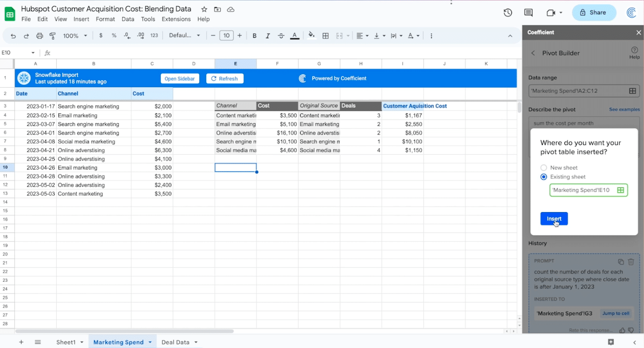Open the zoom 100% dropdown

75,35
